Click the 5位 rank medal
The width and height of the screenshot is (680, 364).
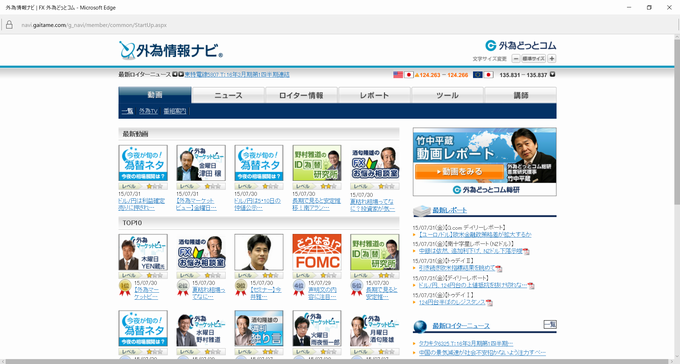(356, 288)
